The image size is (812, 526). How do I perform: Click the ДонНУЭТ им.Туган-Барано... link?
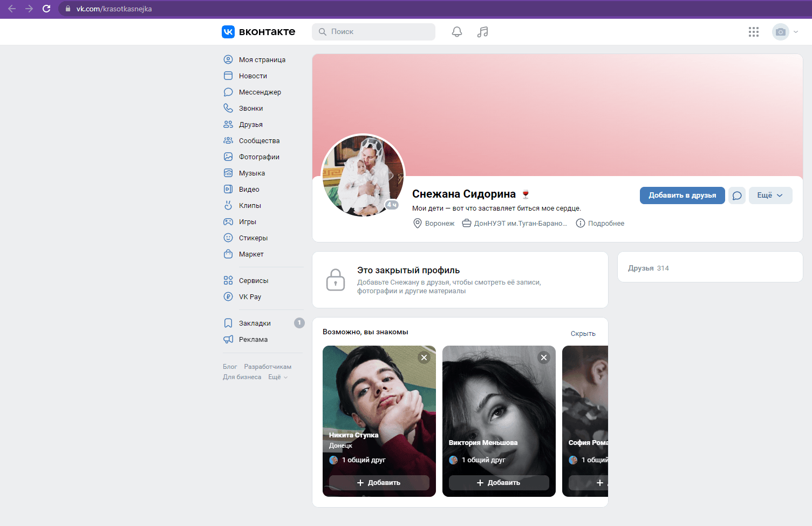[515, 223]
